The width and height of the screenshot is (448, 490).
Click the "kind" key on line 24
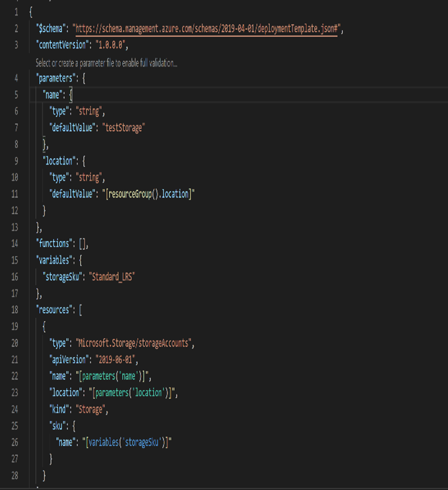pos(61,409)
